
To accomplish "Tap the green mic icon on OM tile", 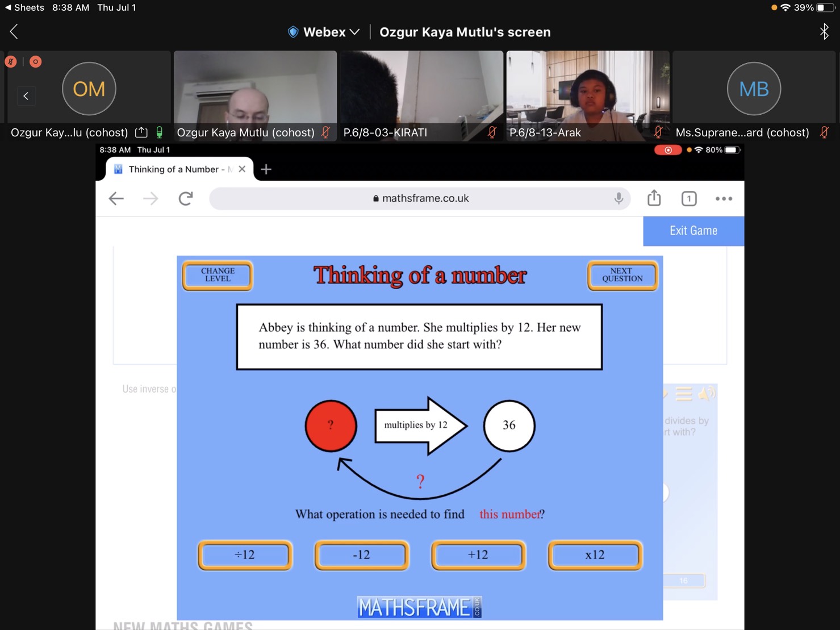I will coord(160,132).
